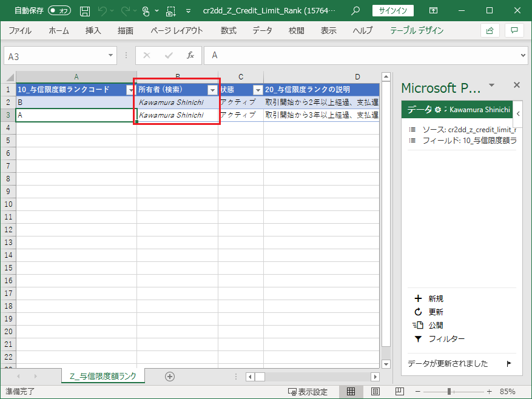532x399 pixels.
Task: Open ribbon display options icon
Action: coord(433,10)
